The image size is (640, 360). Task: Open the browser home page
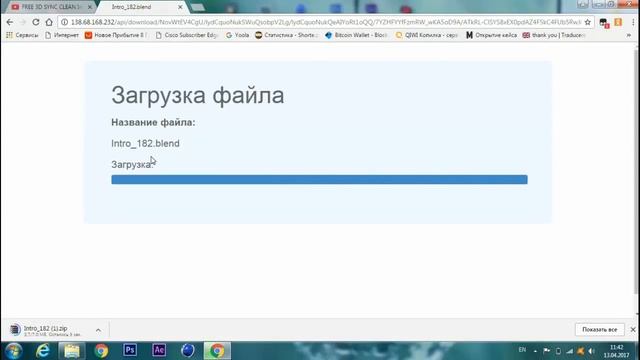49,22
